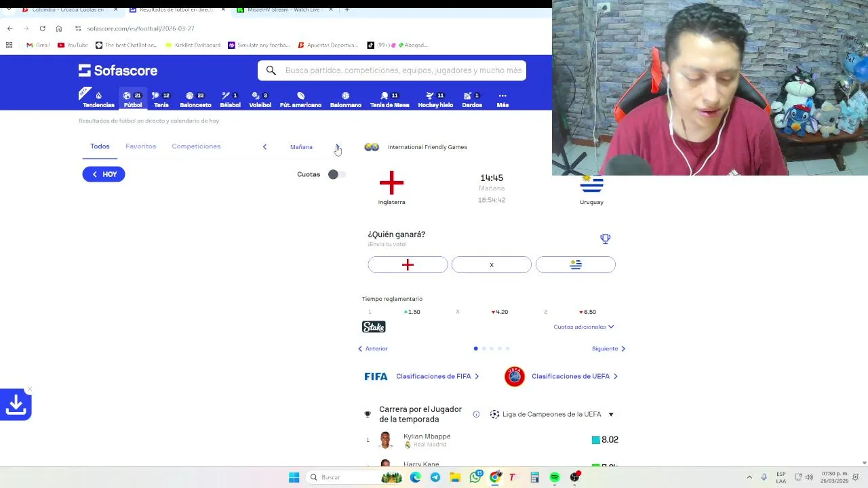Toggle the Cuotas switch
The image size is (868, 488).
tap(336, 174)
